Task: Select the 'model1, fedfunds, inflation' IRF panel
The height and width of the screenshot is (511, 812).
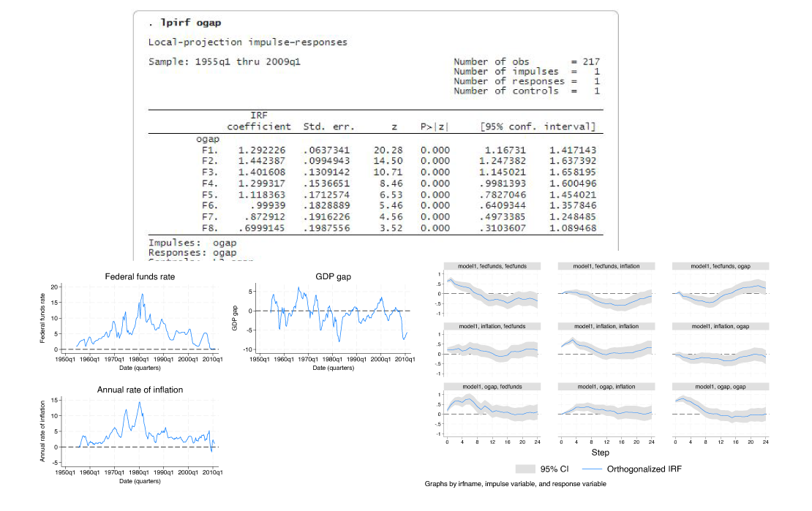Action: click(606, 290)
